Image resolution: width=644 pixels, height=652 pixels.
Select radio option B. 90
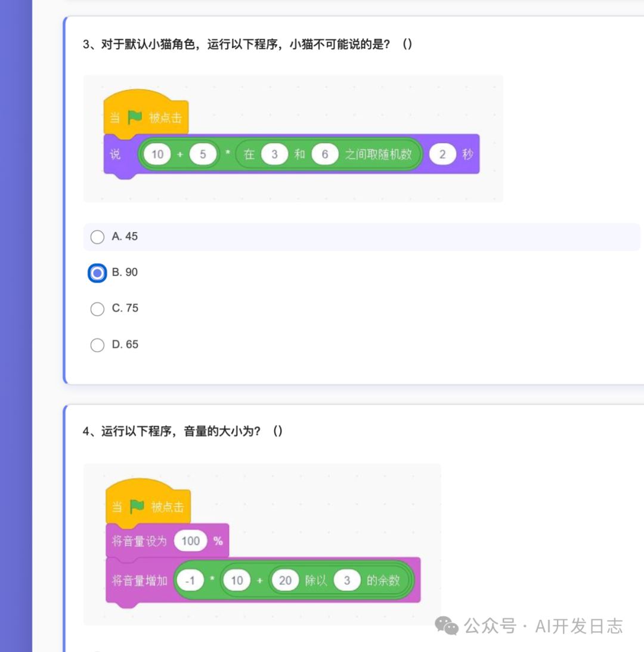click(x=97, y=273)
